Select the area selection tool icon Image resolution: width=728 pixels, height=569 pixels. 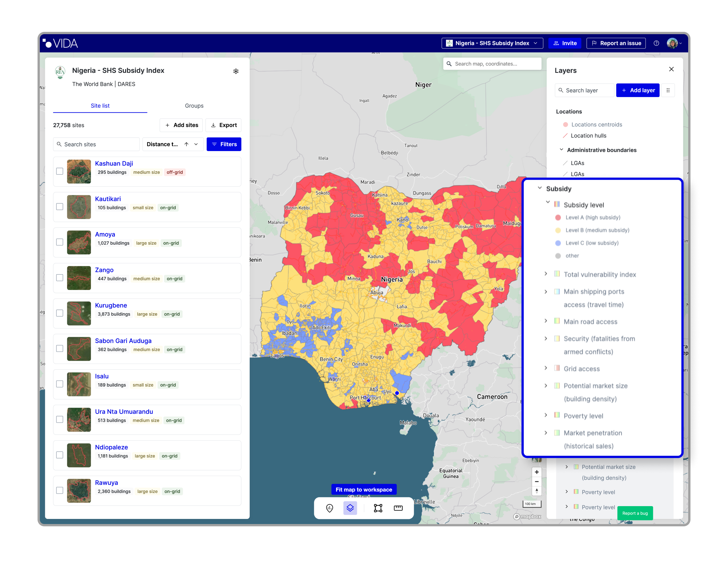[378, 508]
